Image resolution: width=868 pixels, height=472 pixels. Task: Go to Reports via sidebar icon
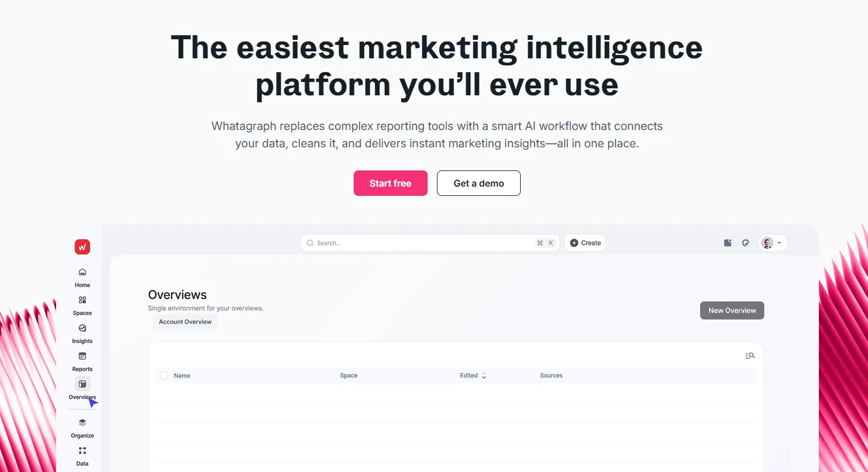[82, 356]
